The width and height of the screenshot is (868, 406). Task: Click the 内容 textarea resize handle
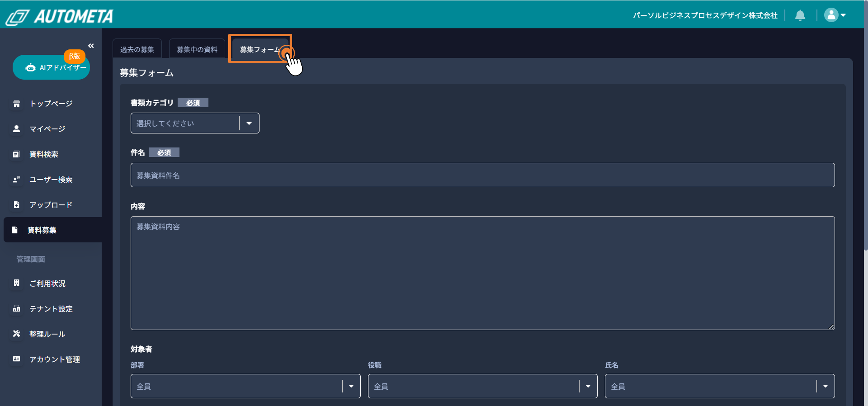point(832,327)
